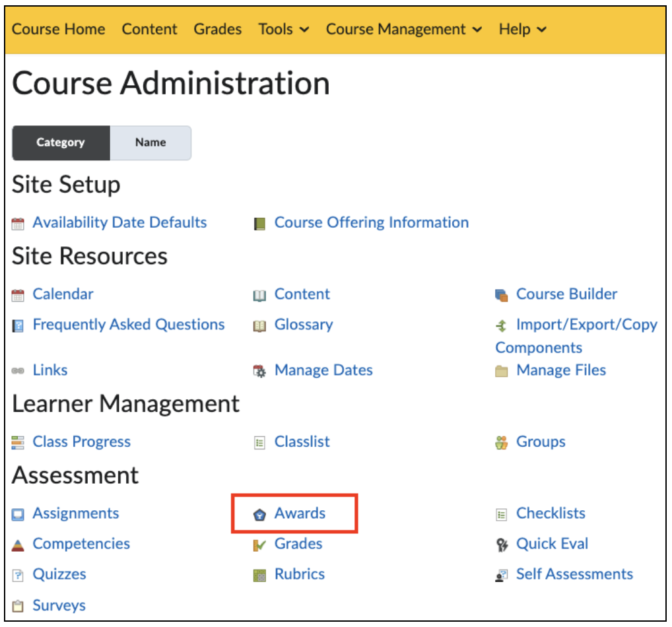Open the Import/Export/Copy Components link
This screenshot has width=672, height=627.
576,336
